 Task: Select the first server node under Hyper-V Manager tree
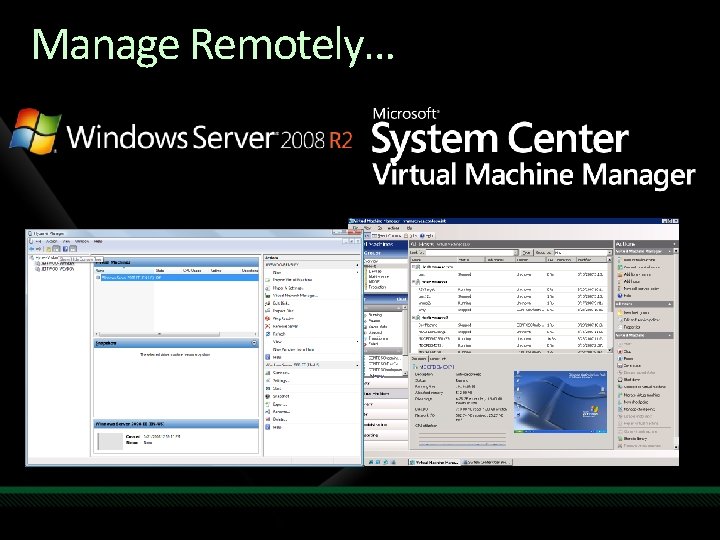tap(55, 264)
